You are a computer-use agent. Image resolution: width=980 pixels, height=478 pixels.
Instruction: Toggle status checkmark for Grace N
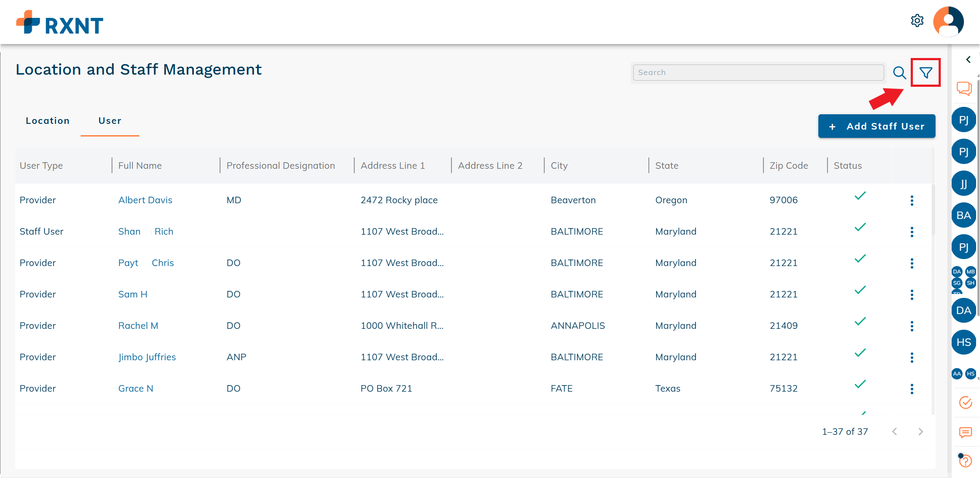point(860,384)
